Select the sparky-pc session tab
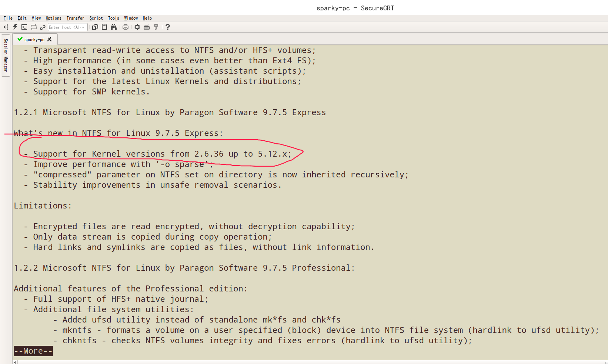608x364 pixels. [x=34, y=39]
